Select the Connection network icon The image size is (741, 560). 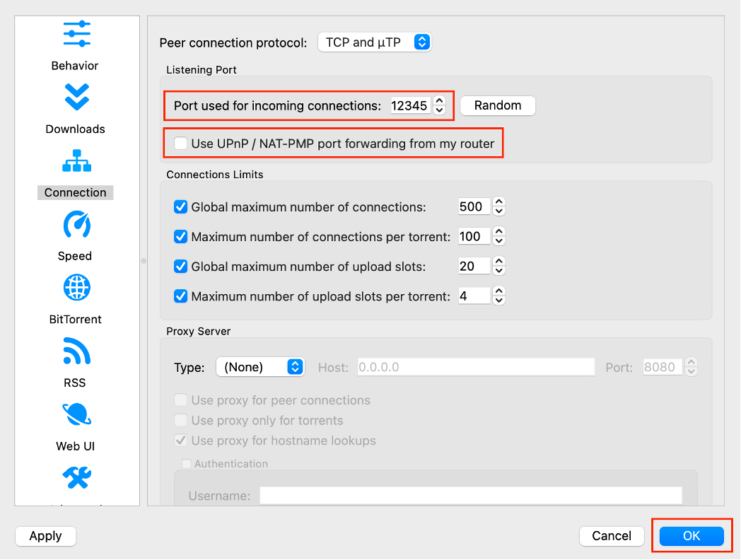pos(76,161)
